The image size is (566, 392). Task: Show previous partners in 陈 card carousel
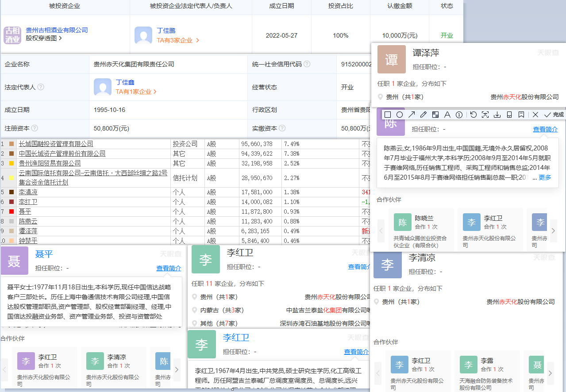click(x=381, y=231)
